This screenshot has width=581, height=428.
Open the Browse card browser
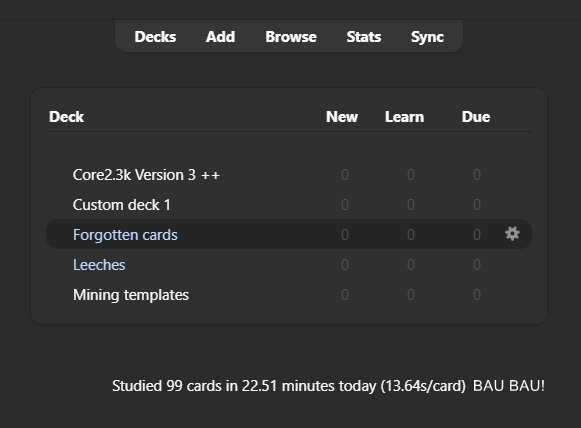point(291,37)
